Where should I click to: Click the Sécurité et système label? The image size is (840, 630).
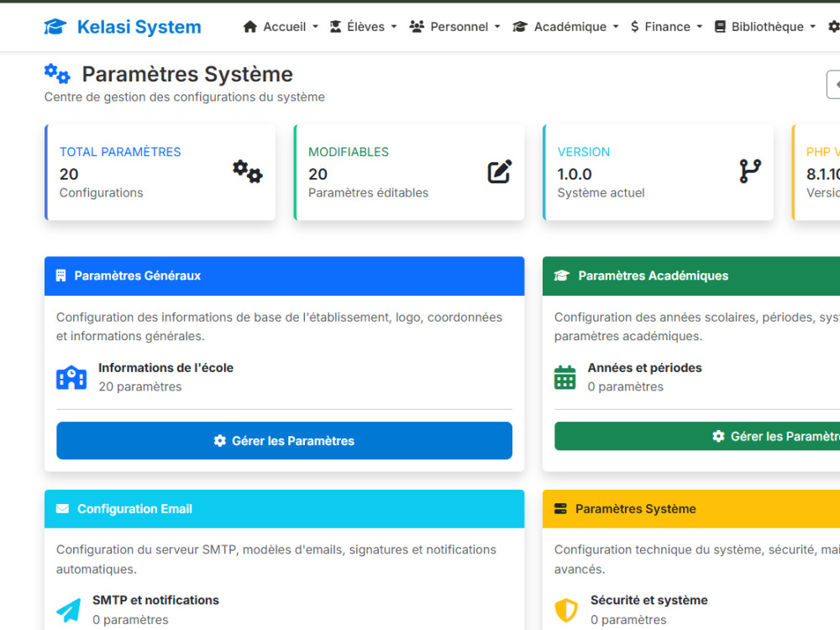pyautogui.click(x=648, y=601)
